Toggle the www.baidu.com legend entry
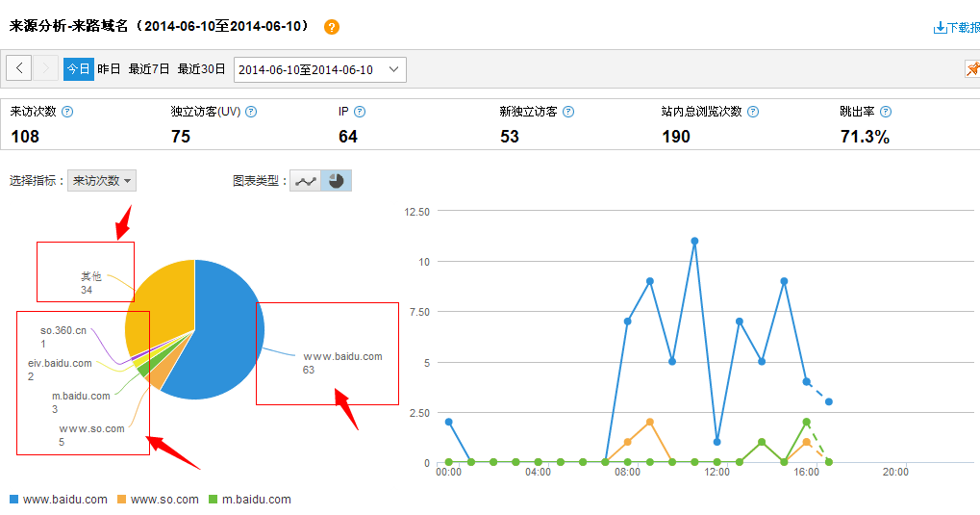The width and height of the screenshot is (980, 515). [x=58, y=500]
